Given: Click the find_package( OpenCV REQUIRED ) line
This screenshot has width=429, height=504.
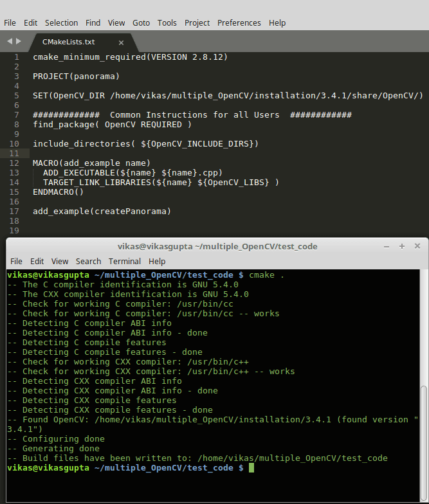Looking at the screenshot, I should [x=112, y=125].
